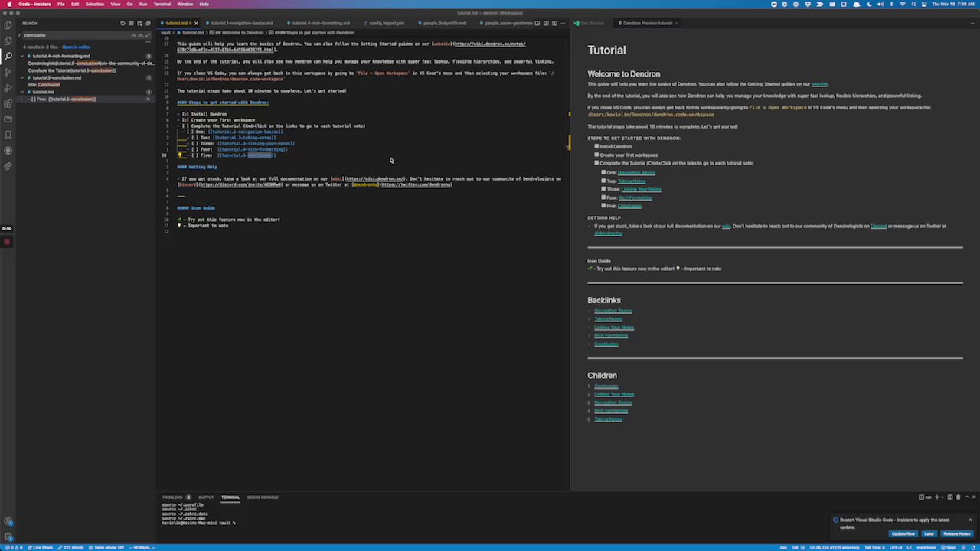The height and width of the screenshot is (551, 980).
Task: Toggle Match Case in search box
Action: 133,35
